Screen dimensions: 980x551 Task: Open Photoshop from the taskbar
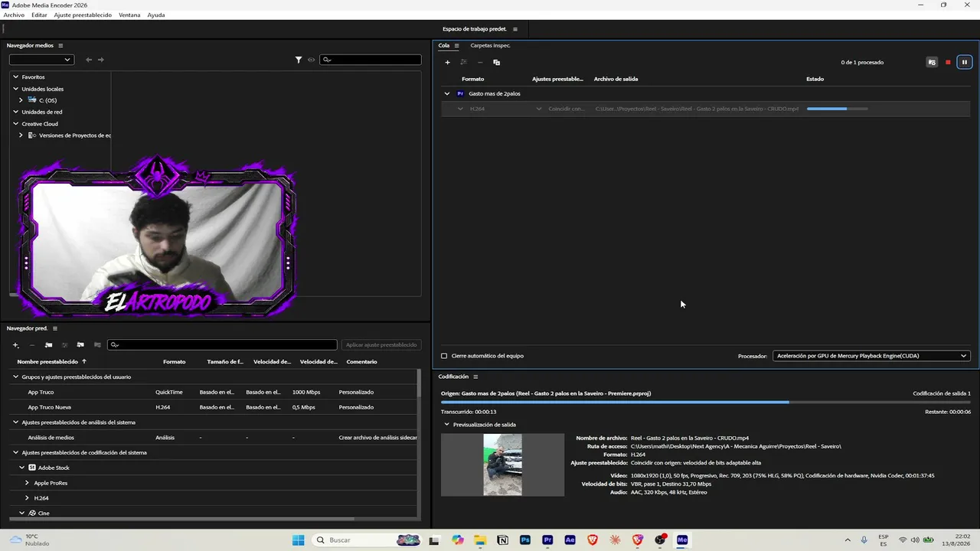pos(525,540)
